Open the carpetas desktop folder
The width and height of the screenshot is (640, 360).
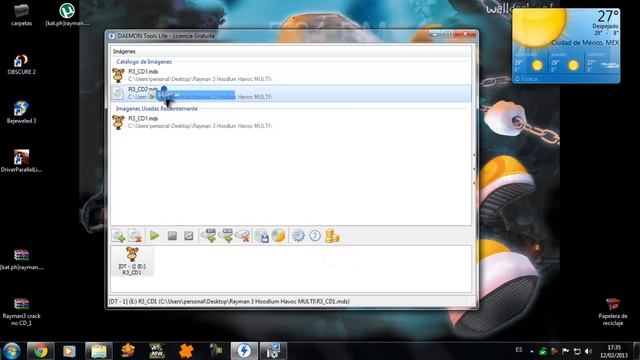click(21, 15)
